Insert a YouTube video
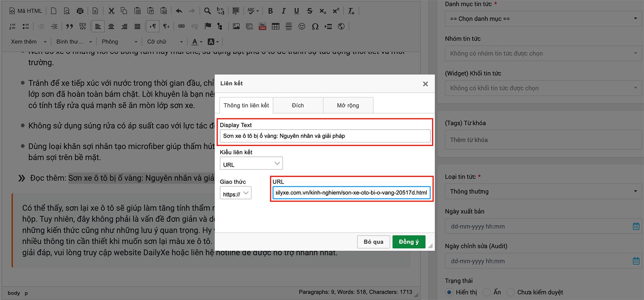 [262, 26]
